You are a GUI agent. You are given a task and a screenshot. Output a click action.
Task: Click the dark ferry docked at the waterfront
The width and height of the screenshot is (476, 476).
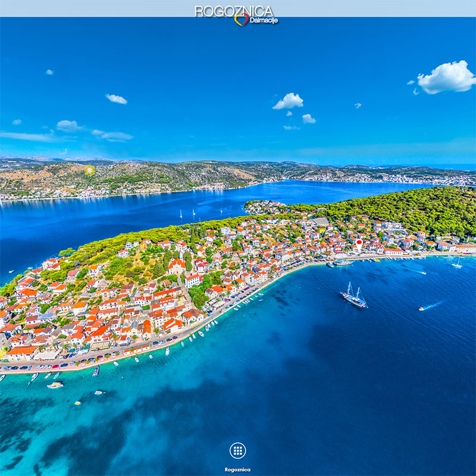point(342,262)
